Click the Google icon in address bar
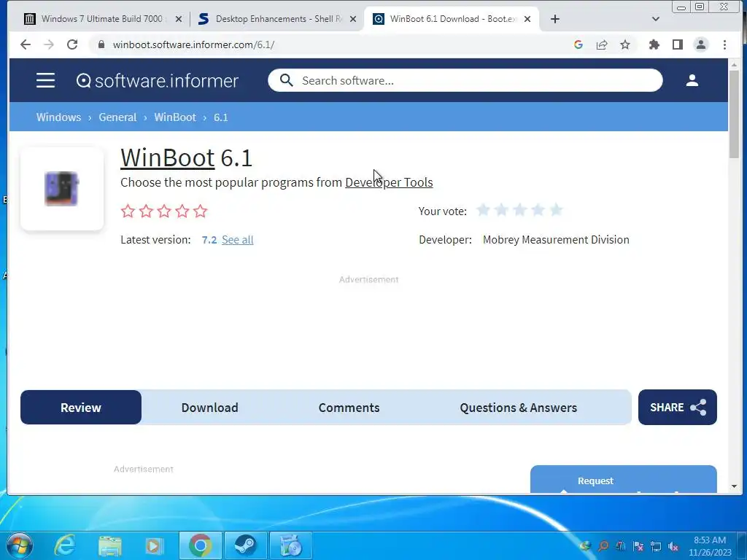Image resolution: width=747 pixels, height=560 pixels. tap(578, 44)
